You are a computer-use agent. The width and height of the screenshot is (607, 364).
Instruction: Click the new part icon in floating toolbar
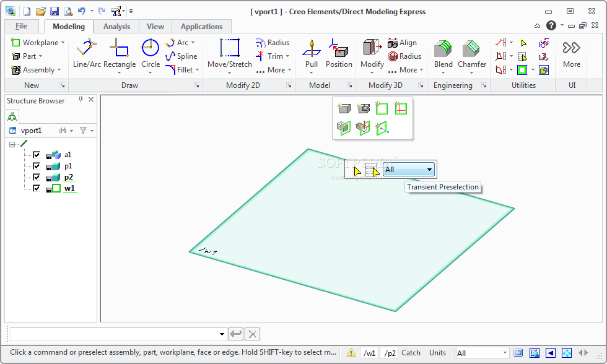(343, 108)
